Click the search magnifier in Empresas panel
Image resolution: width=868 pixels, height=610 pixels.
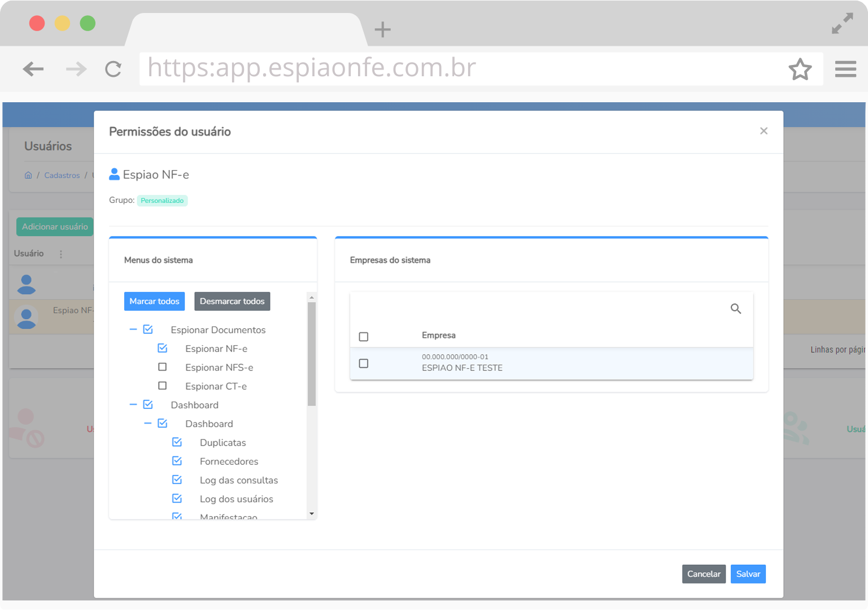[x=735, y=308]
